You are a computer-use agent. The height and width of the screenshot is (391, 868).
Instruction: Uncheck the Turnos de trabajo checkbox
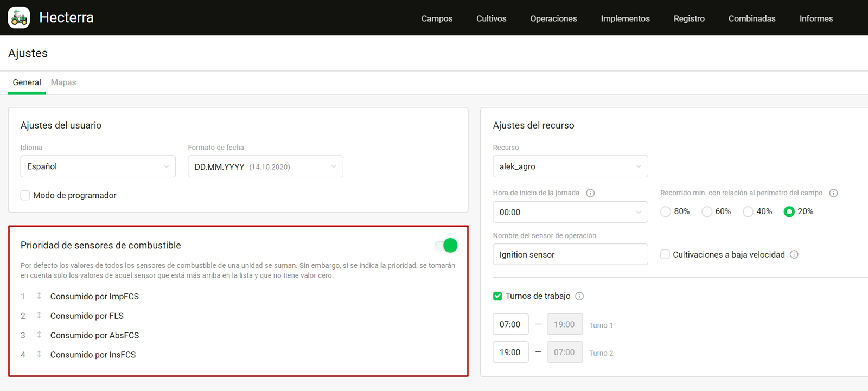tap(497, 296)
